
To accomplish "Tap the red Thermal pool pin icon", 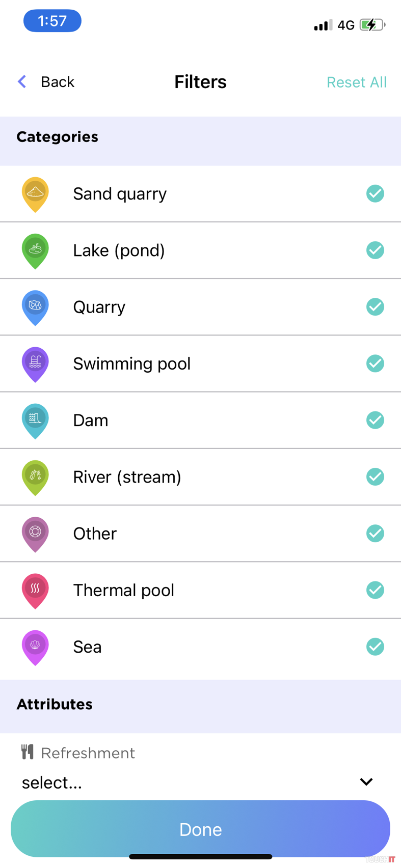I will [x=35, y=591].
